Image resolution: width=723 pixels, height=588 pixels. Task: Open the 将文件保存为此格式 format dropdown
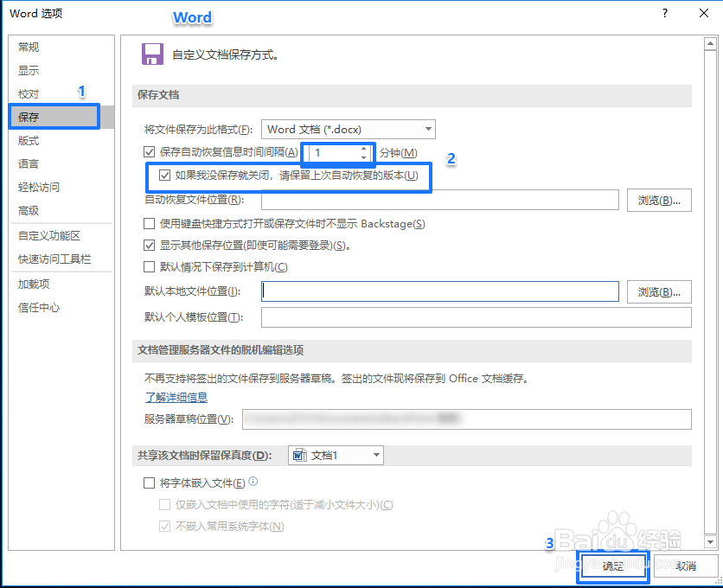click(349, 129)
